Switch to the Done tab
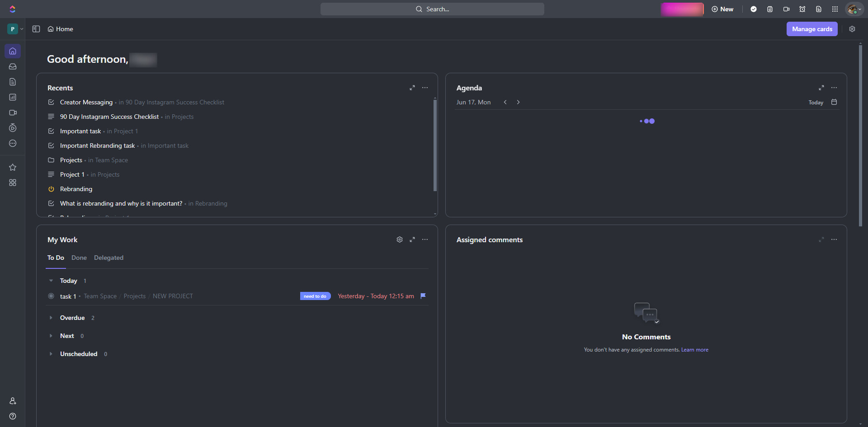868x427 pixels. point(79,258)
